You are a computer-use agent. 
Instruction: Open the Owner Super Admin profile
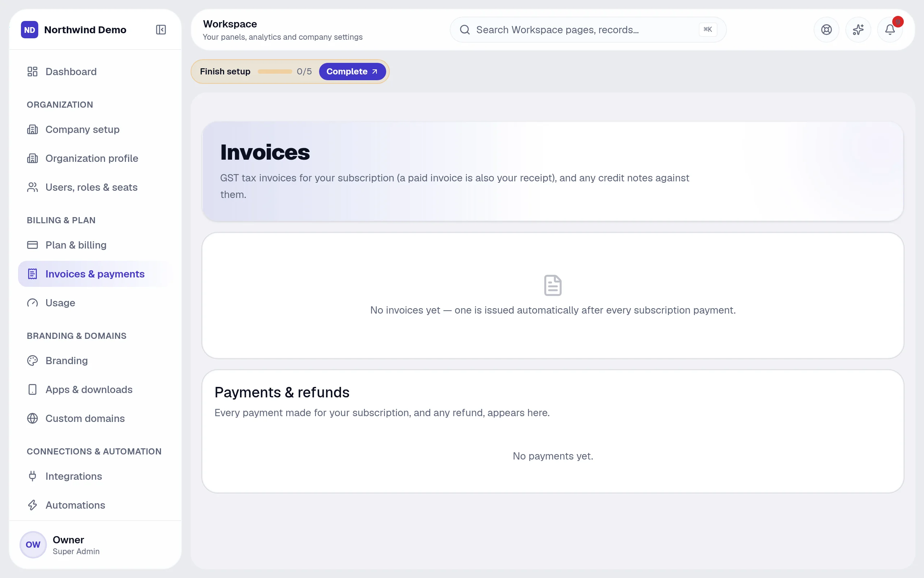pos(95,545)
